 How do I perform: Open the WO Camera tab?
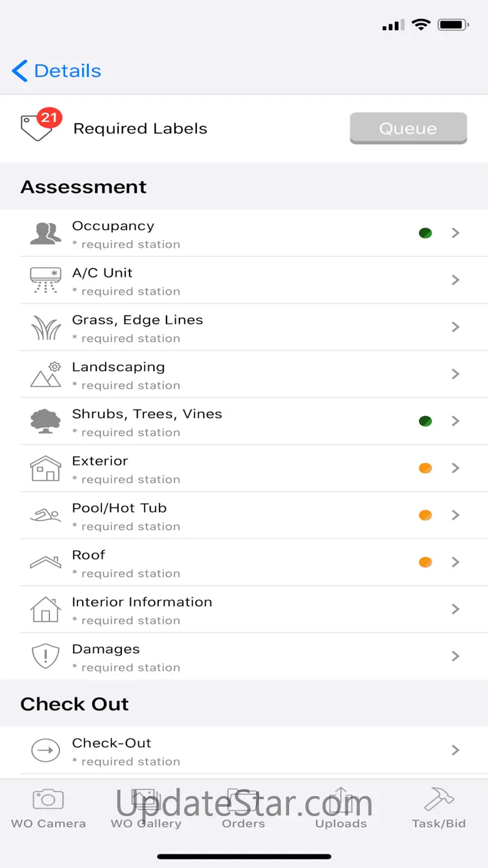pyautogui.click(x=48, y=809)
